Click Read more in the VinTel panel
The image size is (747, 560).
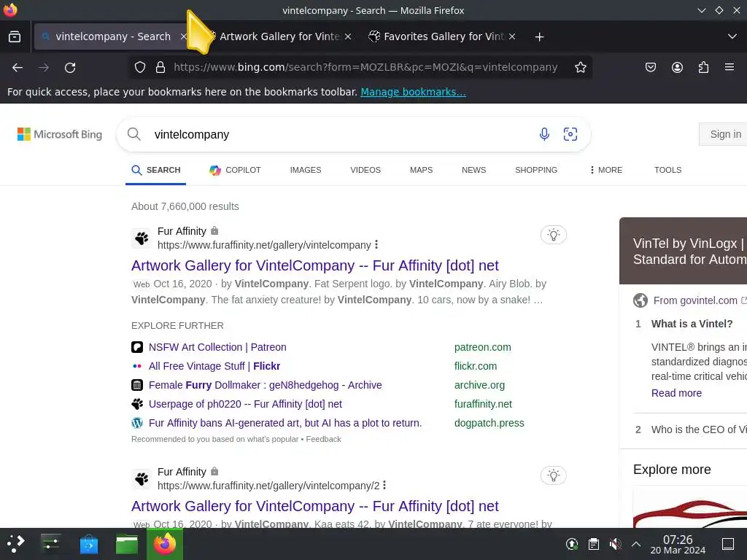point(676,393)
